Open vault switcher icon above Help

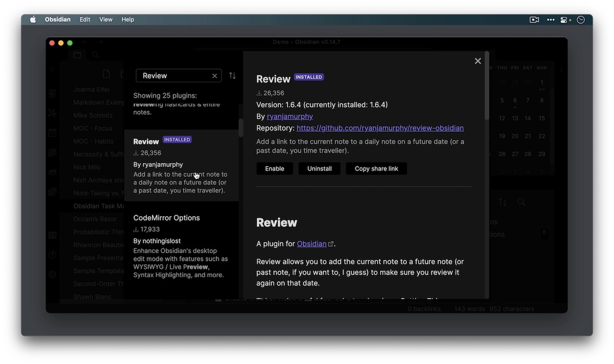coord(52,235)
